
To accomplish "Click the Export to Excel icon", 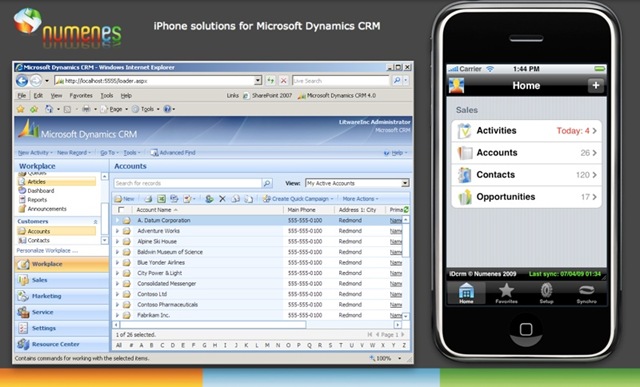I will [x=162, y=199].
